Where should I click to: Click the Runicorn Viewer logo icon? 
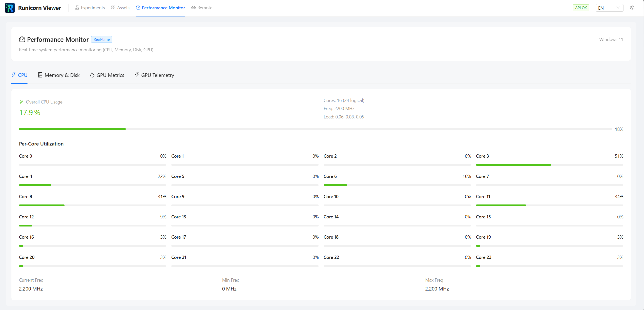(10, 8)
